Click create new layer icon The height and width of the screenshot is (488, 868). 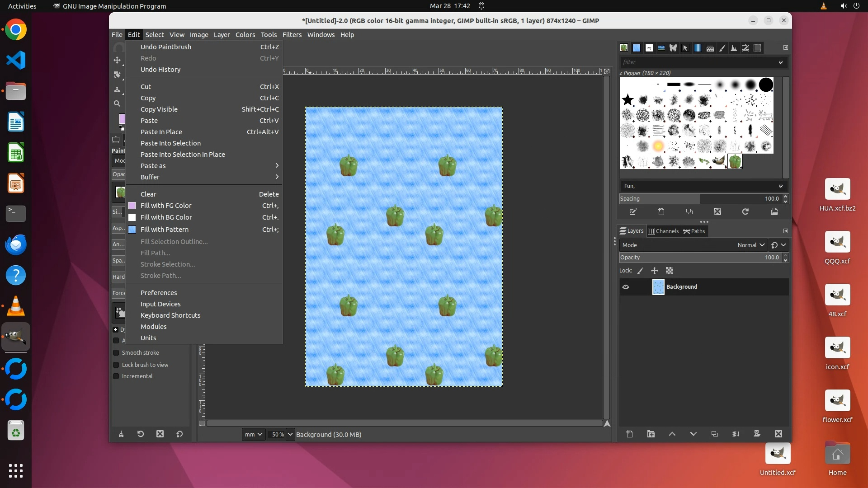coord(629,434)
